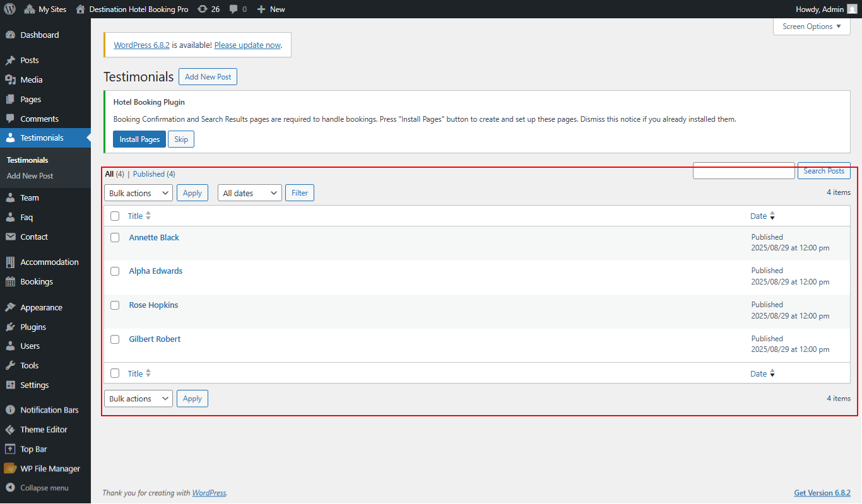Open Appearance menu in sidebar
The height and width of the screenshot is (504, 862).
45,307
